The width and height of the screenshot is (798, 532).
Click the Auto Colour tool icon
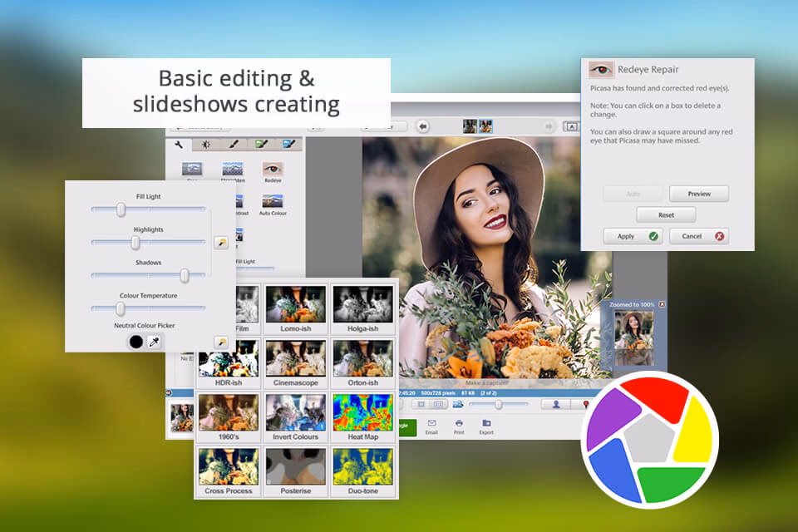click(272, 201)
